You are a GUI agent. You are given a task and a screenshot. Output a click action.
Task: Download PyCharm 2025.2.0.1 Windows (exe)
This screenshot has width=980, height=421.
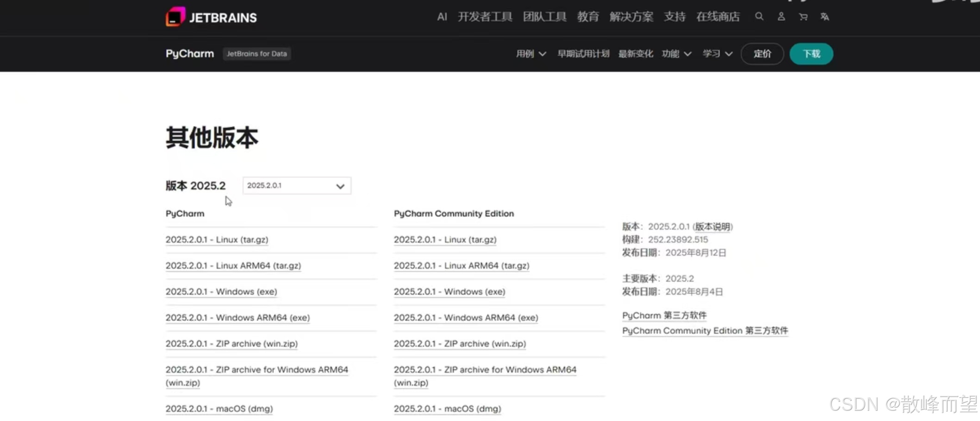pos(221,291)
